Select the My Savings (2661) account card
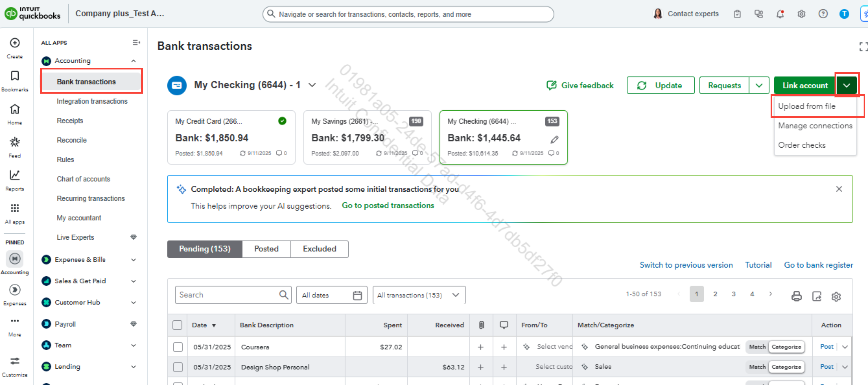Image resolution: width=868 pixels, height=385 pixels. coord(367,137)
